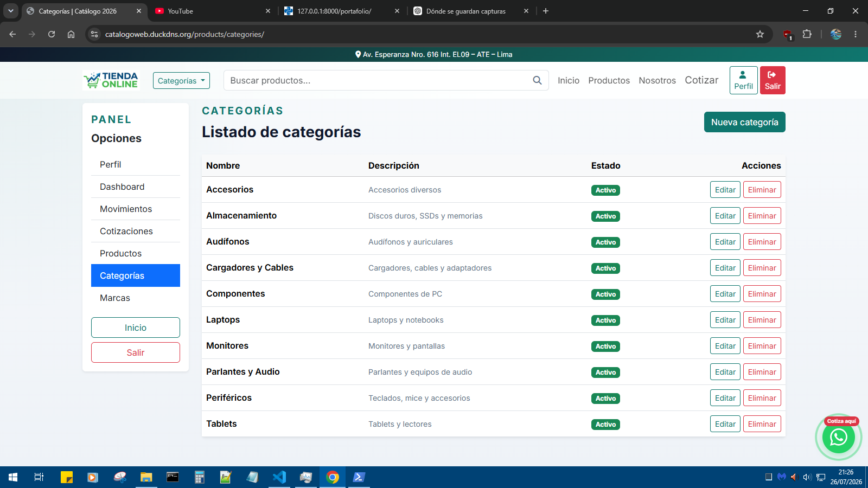Close the Categorías | Catálogo 2026 tab

[139, 11]
